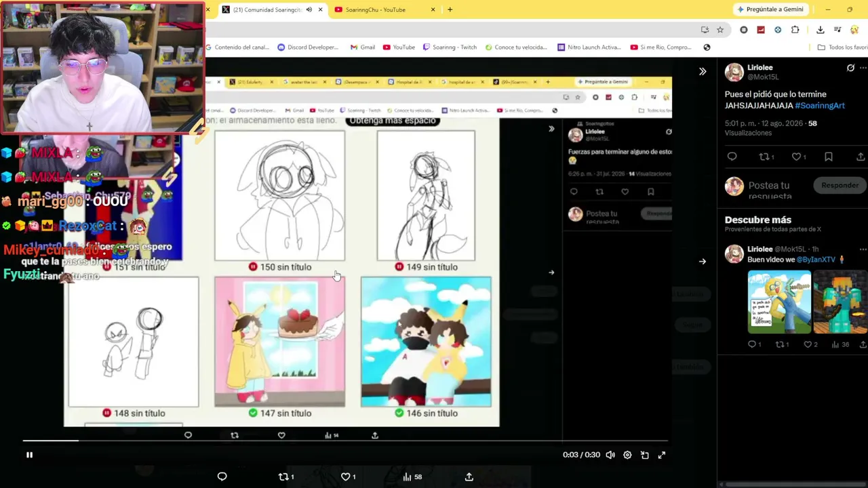Open the 'Conoce tu velocida...' bookmark
868x488 pixels.
click(x=515, y=47)
